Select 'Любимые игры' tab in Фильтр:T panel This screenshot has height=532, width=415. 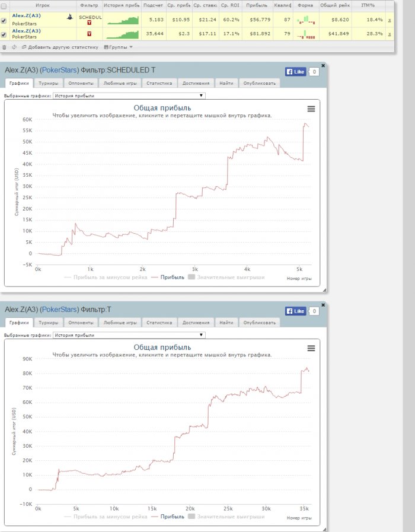coord(120,322)
